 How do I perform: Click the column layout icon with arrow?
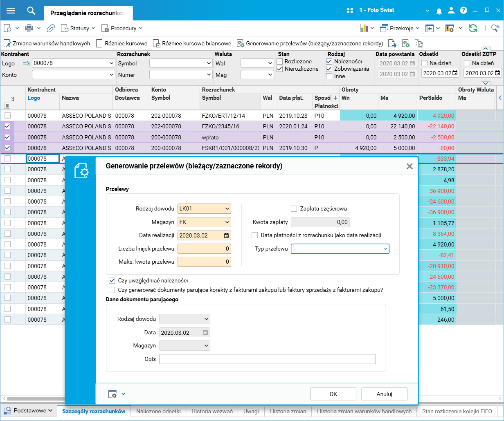429,28
